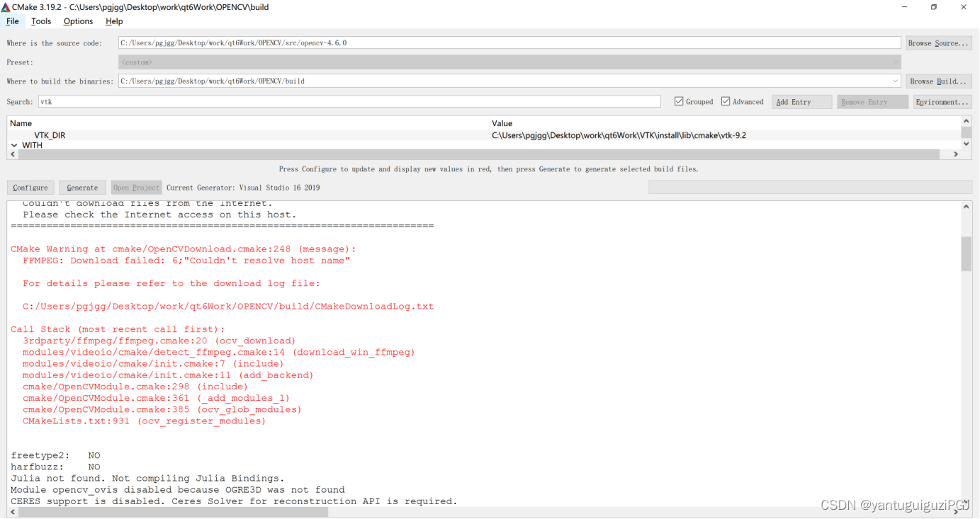Open the Preset dropdown

pyautogui.click(x=895, y=62)
